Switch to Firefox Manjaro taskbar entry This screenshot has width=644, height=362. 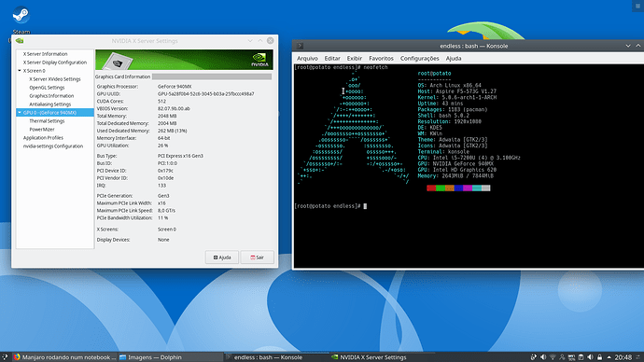[x=64, y=357]
